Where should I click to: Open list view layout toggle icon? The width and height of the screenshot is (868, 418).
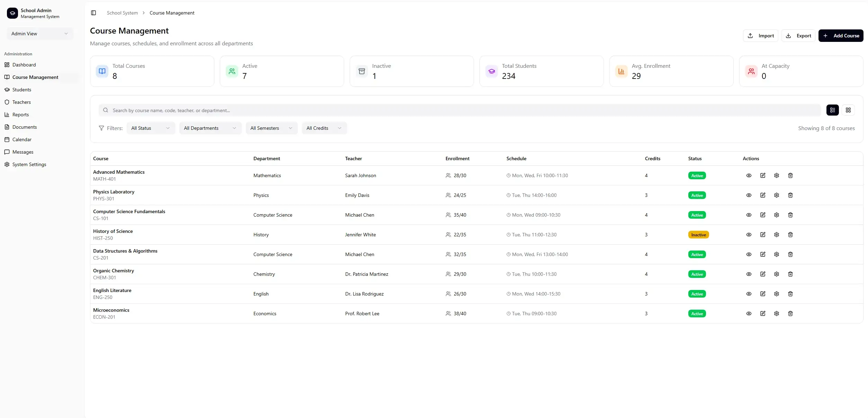pos(833,110)
